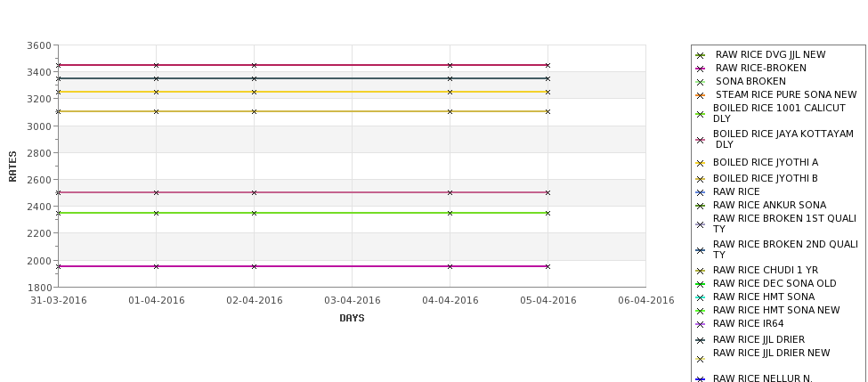
Task: Click the 1950 data point on 04-04-2016
Action: tap(450, 266)
